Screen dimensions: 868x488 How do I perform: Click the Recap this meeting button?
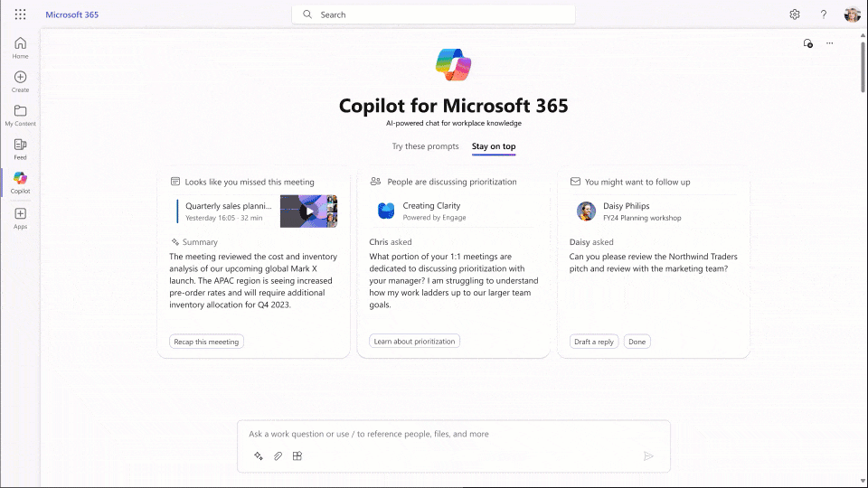click(x=206, y=342)
